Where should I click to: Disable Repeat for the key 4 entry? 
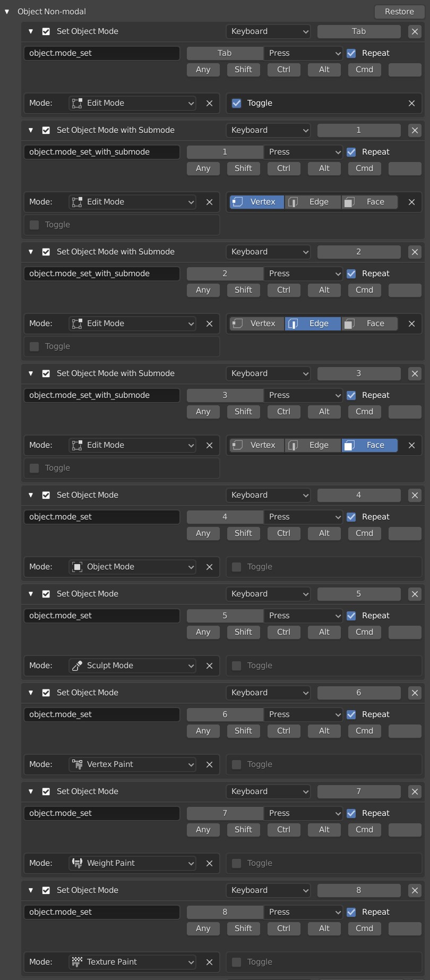click(x=351, y=517)
